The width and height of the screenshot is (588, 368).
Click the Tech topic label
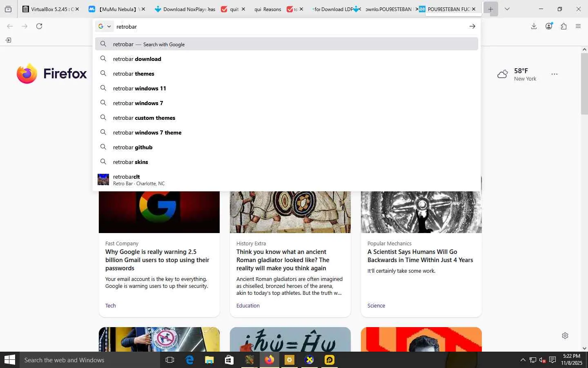[111, 306]
